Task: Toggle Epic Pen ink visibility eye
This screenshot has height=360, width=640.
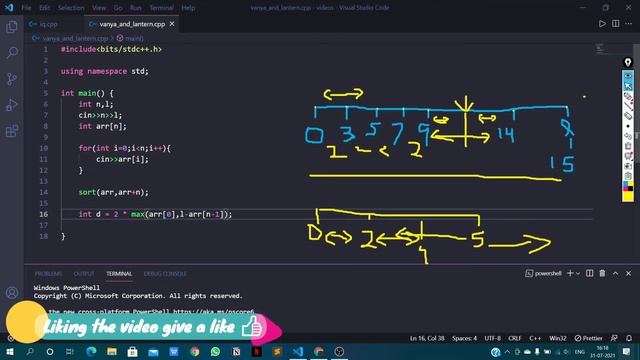Action: point(628,76)
